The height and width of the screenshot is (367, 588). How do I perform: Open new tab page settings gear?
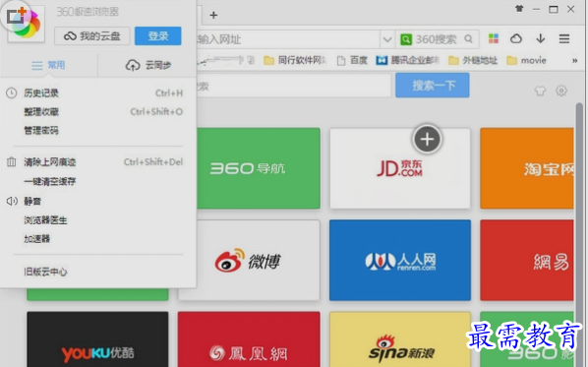click(x=561, y=91)
